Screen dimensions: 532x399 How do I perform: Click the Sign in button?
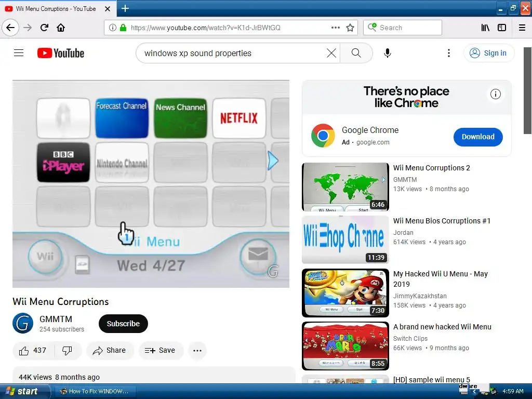click(x=489, y=53)
